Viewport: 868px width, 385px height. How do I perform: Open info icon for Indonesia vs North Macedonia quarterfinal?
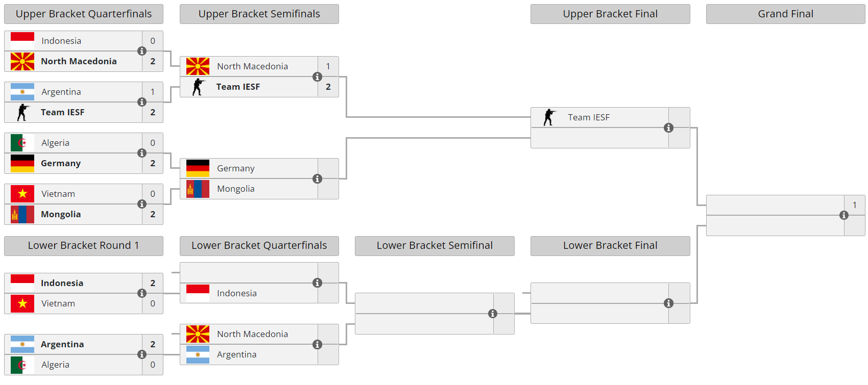click(142, 51)
